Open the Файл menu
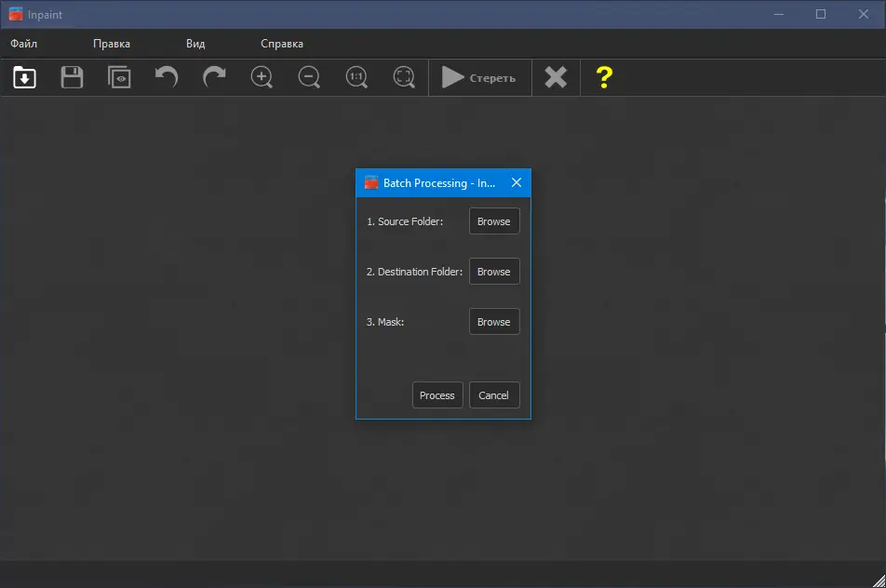 pyautogui.click(x=24, y=44)
